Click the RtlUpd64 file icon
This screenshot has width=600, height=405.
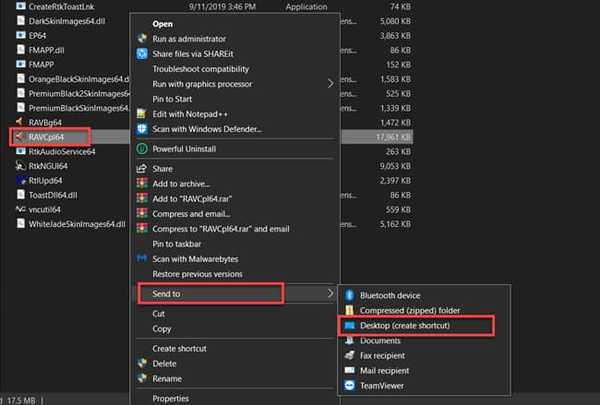coord(20,180)
